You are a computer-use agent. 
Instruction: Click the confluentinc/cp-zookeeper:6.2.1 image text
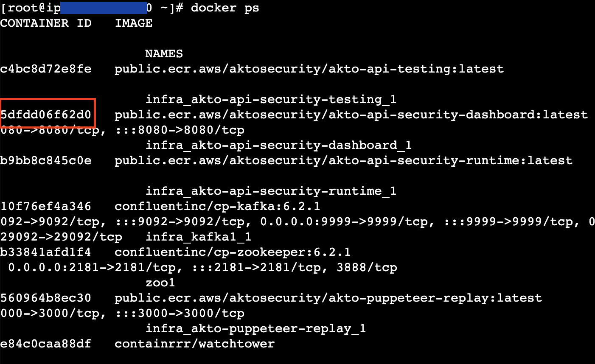pyautogui.click(x=233, y=252)
